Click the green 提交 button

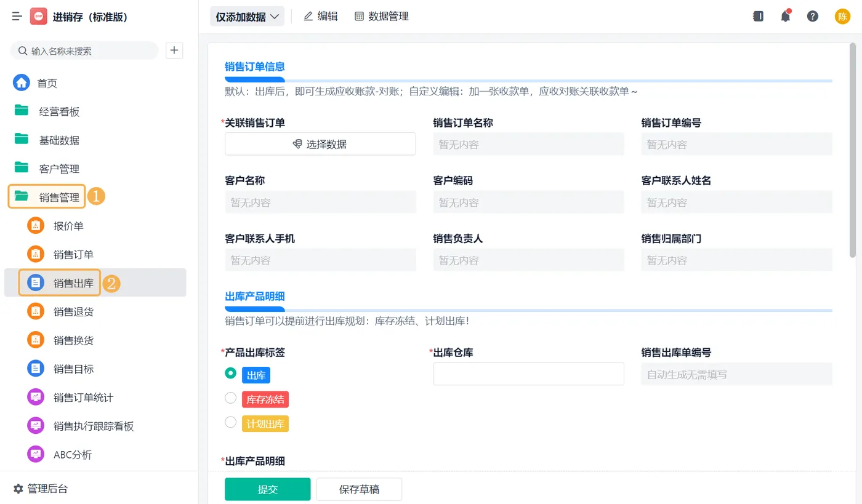pyautogui.click(x=267, y=489)
